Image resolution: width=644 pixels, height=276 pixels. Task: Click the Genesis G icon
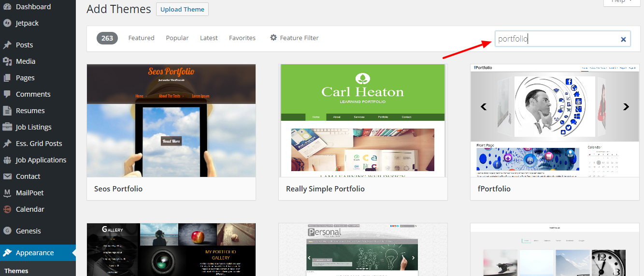[7, 231]
